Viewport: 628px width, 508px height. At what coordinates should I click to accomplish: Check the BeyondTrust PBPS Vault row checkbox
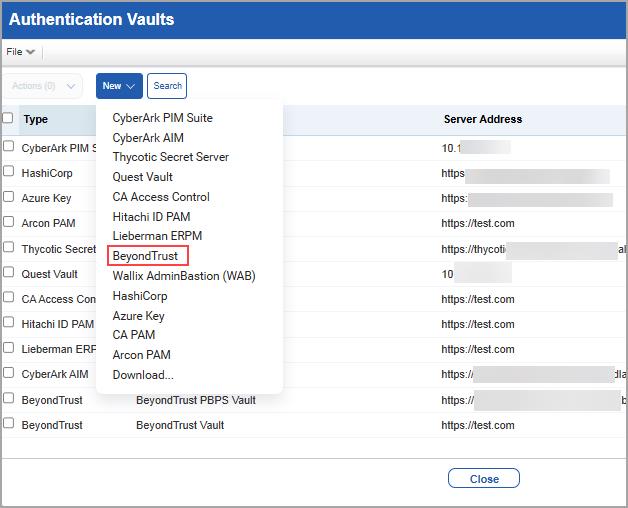point(8,398)
